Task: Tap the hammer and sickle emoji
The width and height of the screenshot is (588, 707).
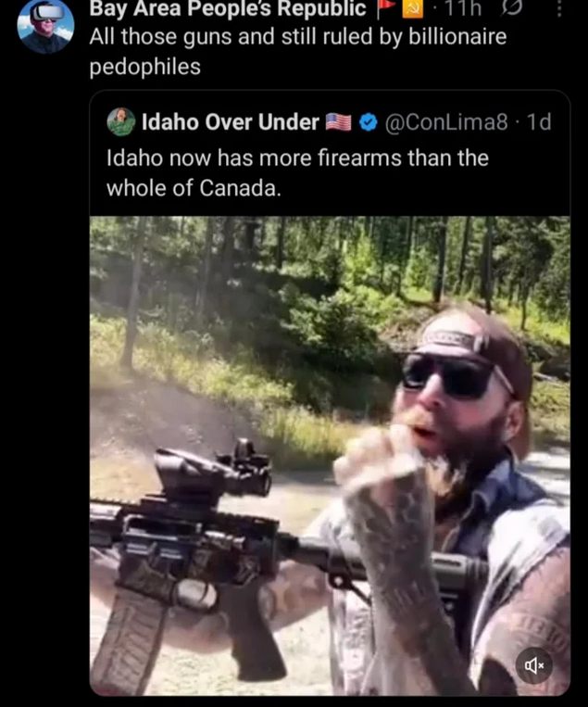Action: tap(413, 8)
